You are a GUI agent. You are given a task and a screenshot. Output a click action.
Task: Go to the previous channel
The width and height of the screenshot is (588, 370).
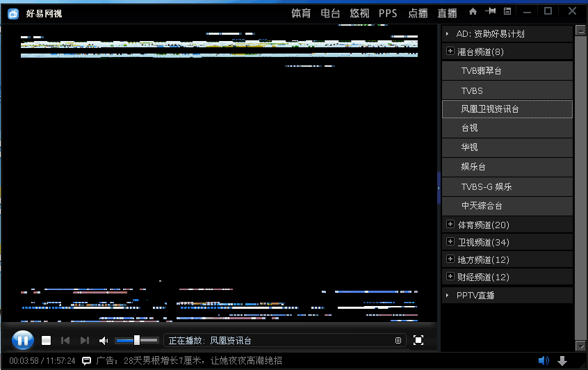[x=65, y=340]
